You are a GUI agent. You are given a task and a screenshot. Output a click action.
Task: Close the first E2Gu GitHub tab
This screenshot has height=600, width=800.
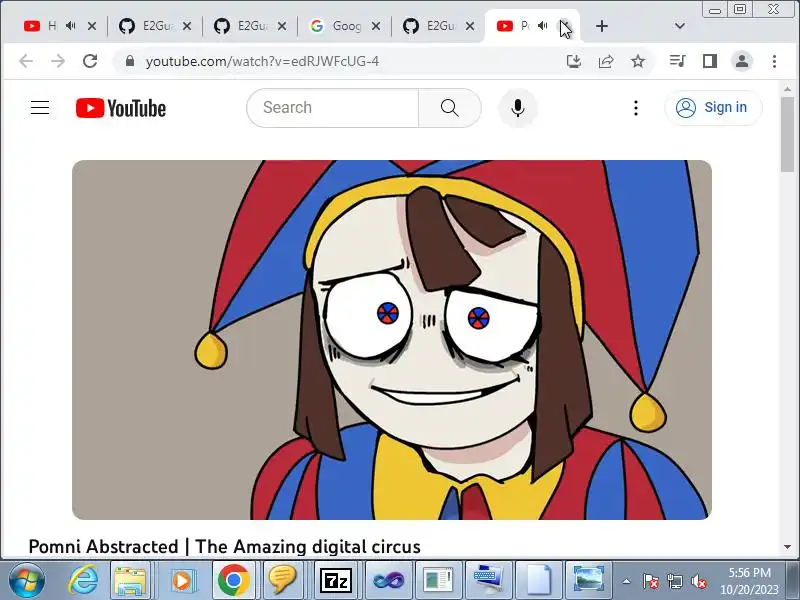187,26
